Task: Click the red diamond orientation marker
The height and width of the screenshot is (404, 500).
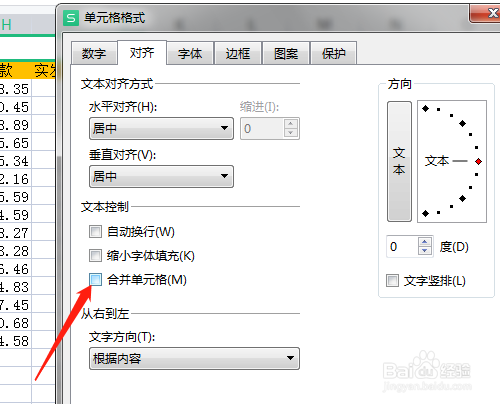Action: click(x=479, y=161)
